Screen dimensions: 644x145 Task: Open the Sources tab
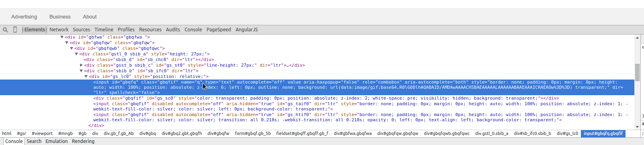[81, 30]
